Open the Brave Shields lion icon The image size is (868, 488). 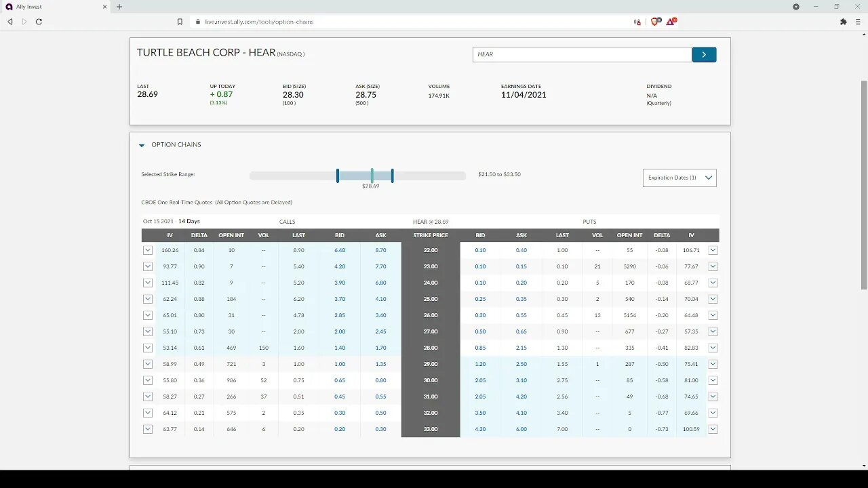coord(654,22)
